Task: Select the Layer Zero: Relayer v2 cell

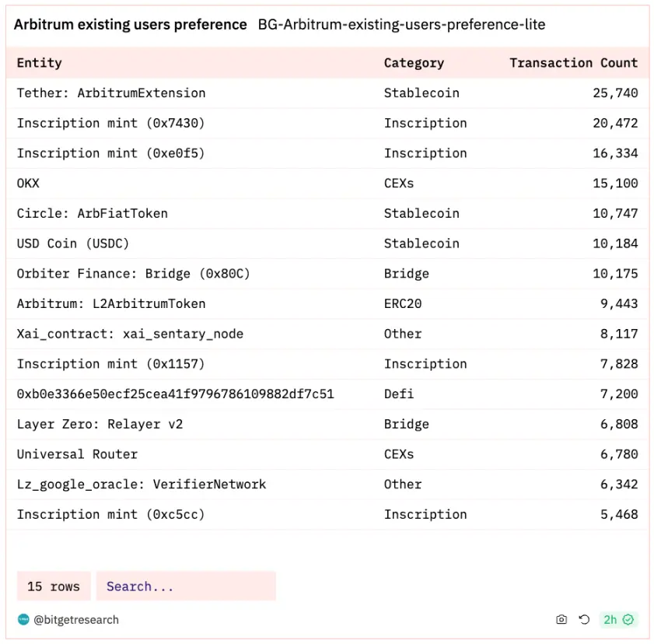Action: 100,425
